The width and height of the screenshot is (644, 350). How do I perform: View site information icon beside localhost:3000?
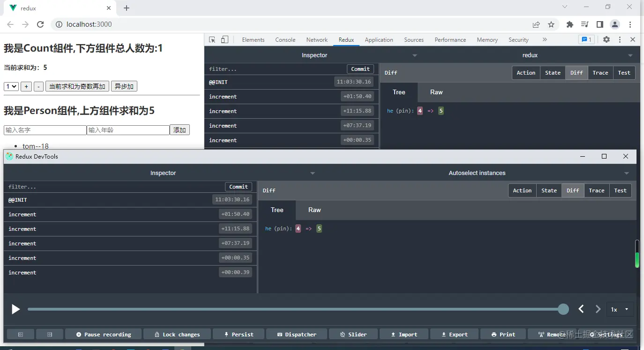pos(59,24)
